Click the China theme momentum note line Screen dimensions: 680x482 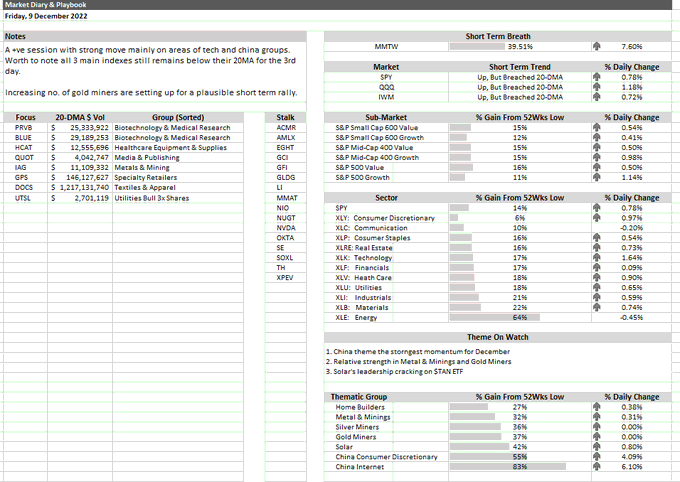tap(418, 351)
